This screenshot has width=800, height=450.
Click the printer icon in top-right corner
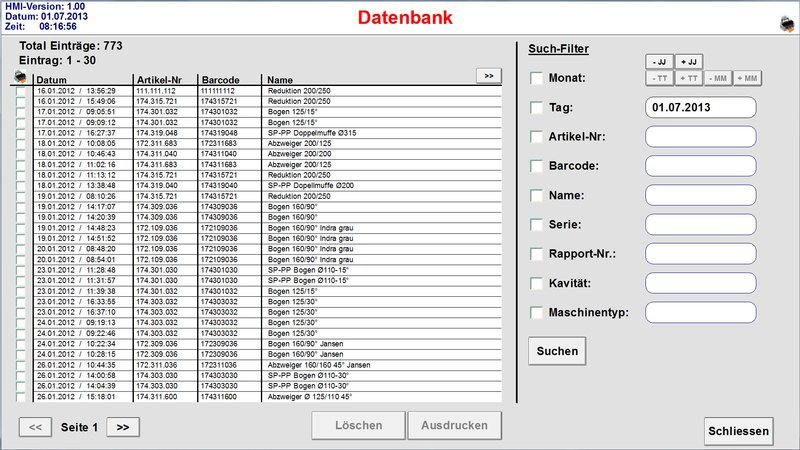[785, 22]
